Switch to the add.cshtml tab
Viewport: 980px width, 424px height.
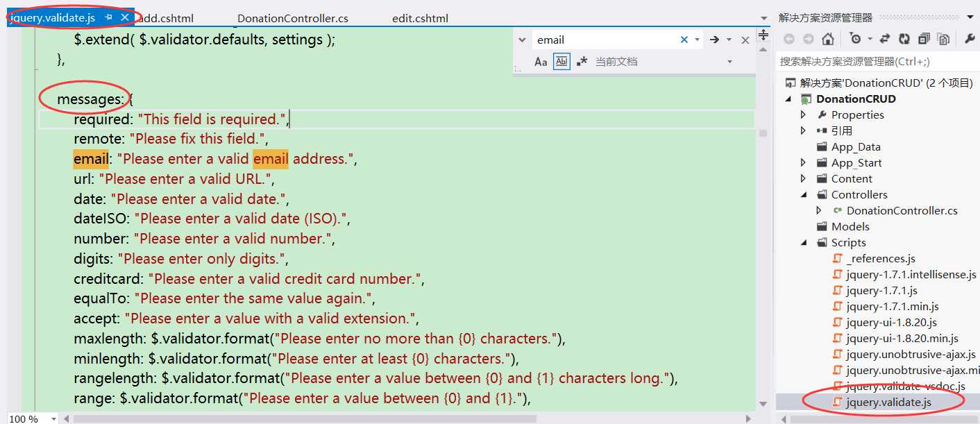tap(167, 19)
